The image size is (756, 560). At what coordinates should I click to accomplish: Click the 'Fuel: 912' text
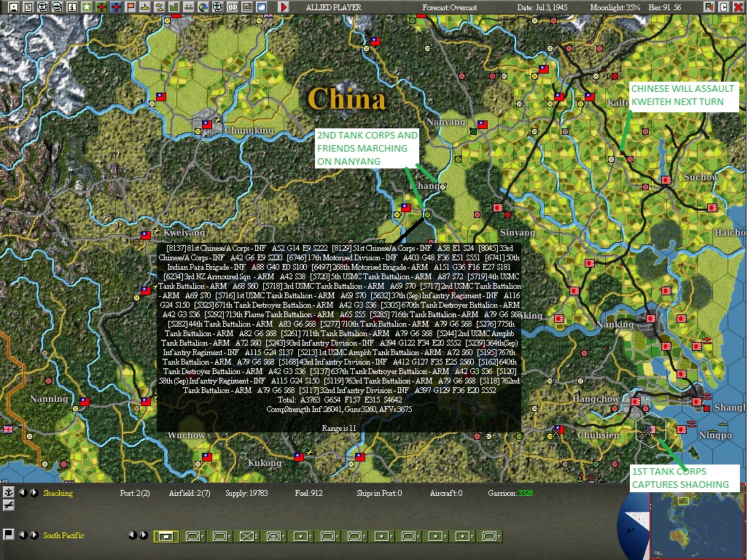(308, 493)
